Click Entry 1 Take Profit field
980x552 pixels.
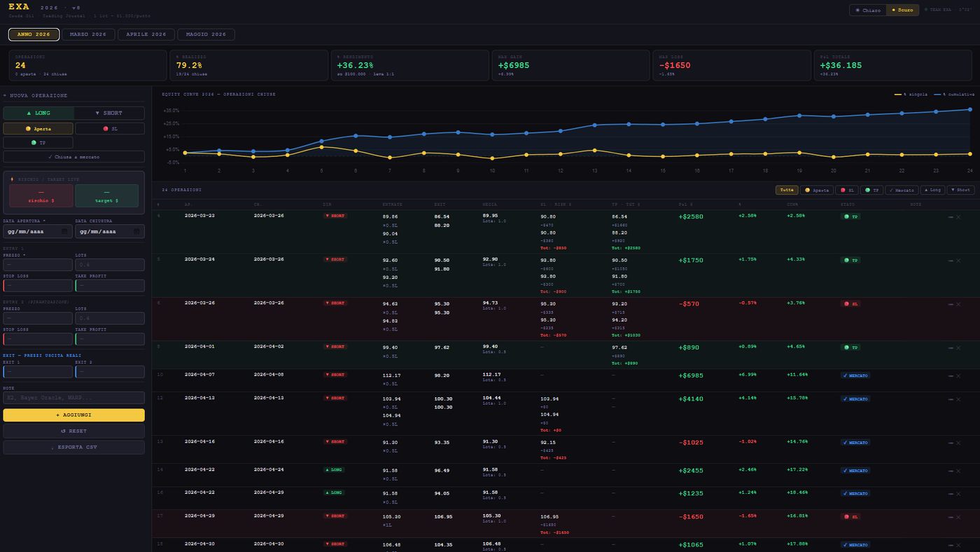pyautogui.click(x=110, y=286)
